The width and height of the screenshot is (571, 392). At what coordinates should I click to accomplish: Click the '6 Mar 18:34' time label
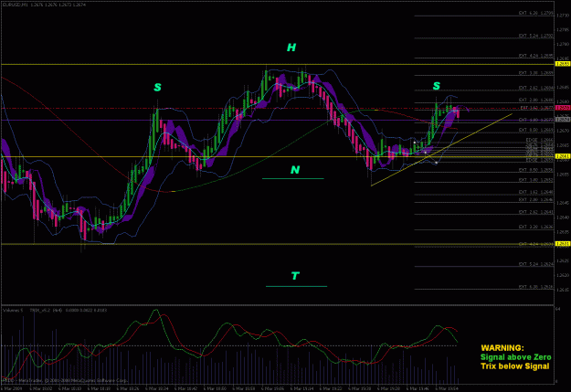point(157,388)
